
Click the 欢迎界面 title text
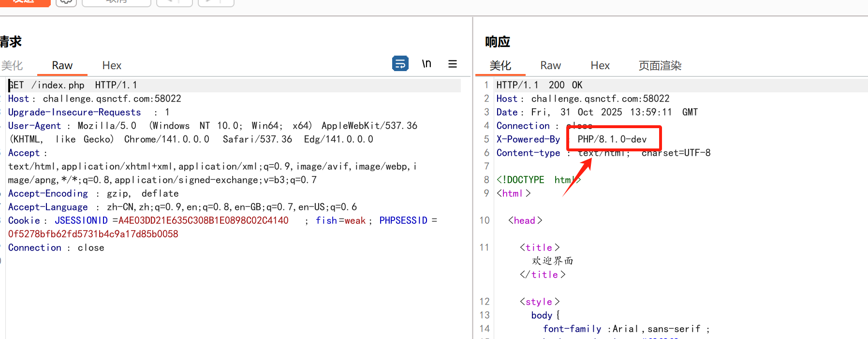tap(553, 261)
